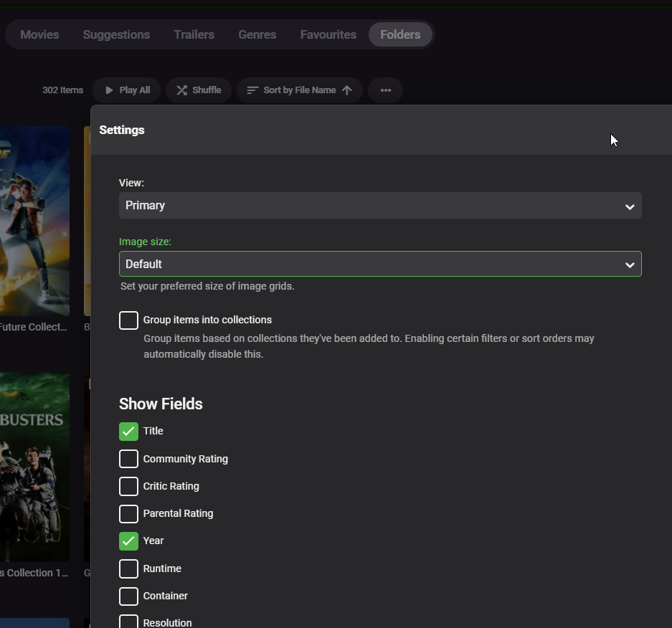Enable Group items into collections checkbox
The height and width of the screenshot is (628, 672).
click(x=128, y=320)
